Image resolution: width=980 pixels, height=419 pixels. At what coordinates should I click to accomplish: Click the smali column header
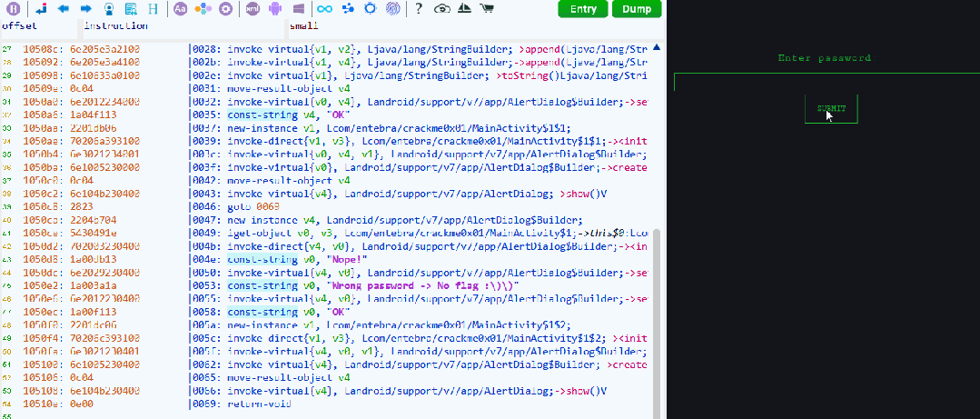point(303,25)
